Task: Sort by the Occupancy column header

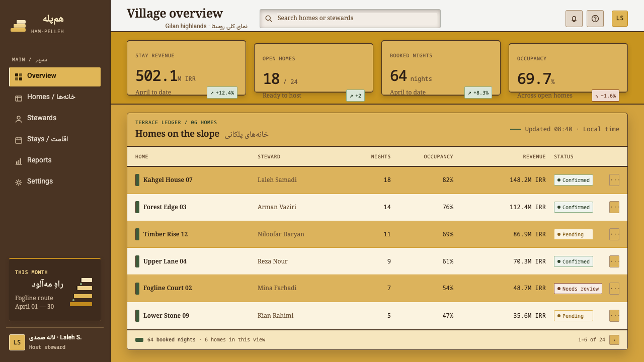Action: [x=438, y=157]
